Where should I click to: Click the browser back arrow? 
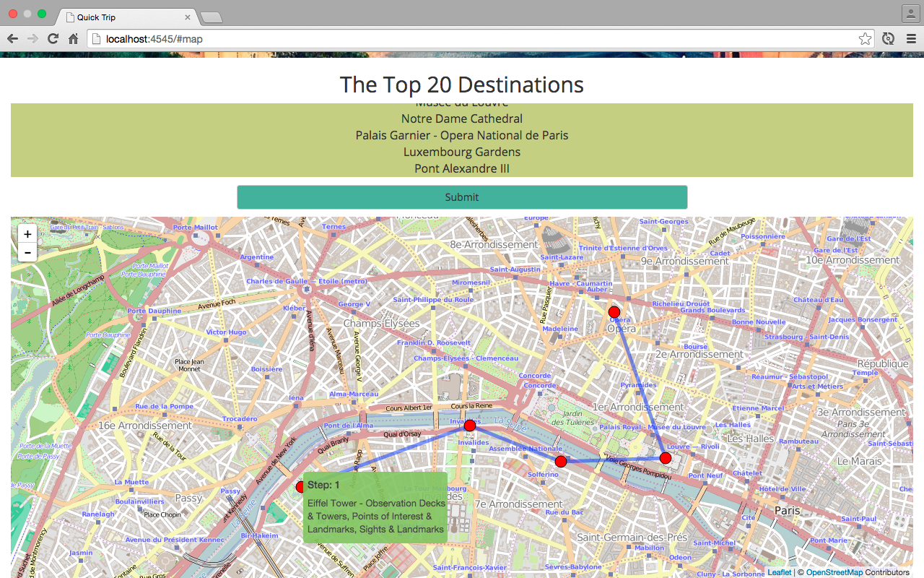click(x=12, y=39)
